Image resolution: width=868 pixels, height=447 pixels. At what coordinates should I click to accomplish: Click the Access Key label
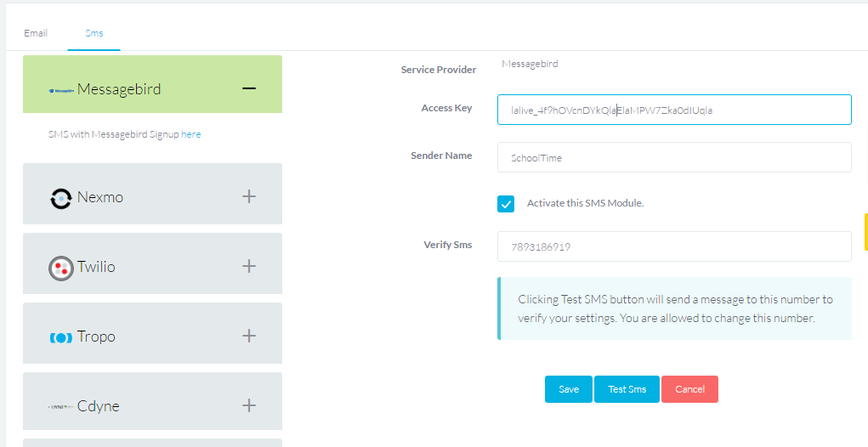point(446,108)
